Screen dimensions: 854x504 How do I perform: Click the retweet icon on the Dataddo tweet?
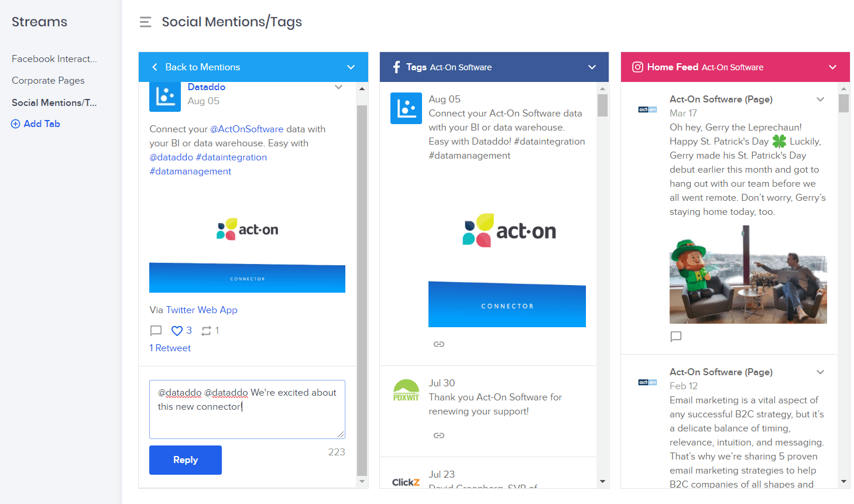point(206,331)
